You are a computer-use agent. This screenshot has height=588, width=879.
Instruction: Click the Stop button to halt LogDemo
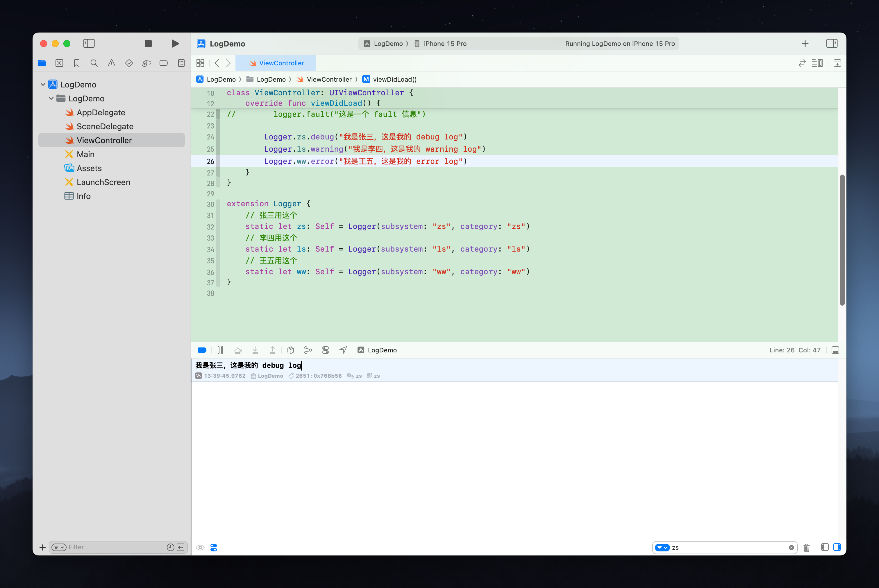pos(148,44)
